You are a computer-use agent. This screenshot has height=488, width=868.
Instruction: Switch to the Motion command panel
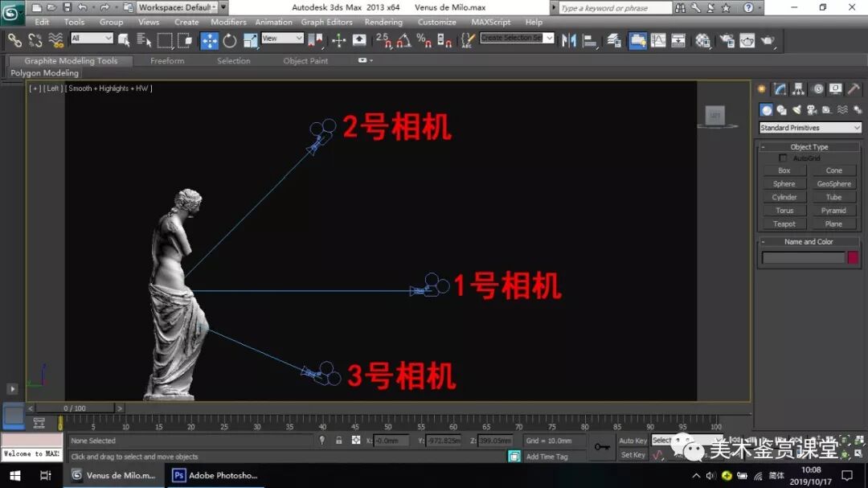(817, 88)
